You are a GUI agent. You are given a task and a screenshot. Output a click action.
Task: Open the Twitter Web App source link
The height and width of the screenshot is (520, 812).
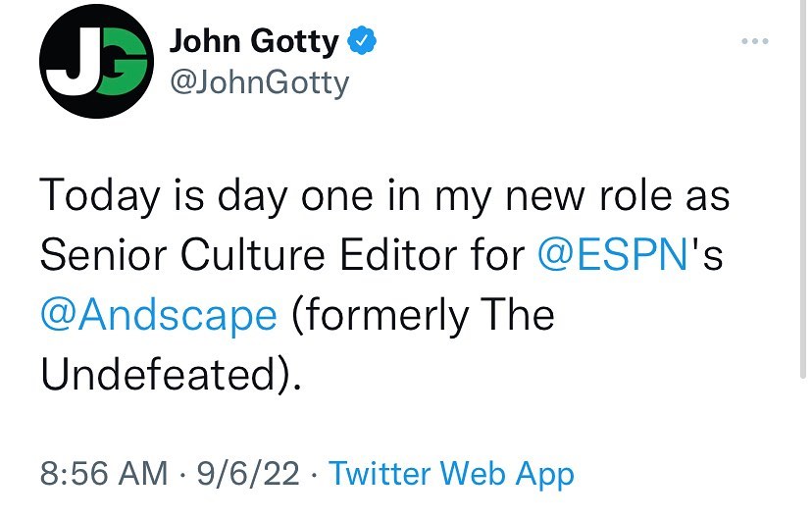(451, 473)
